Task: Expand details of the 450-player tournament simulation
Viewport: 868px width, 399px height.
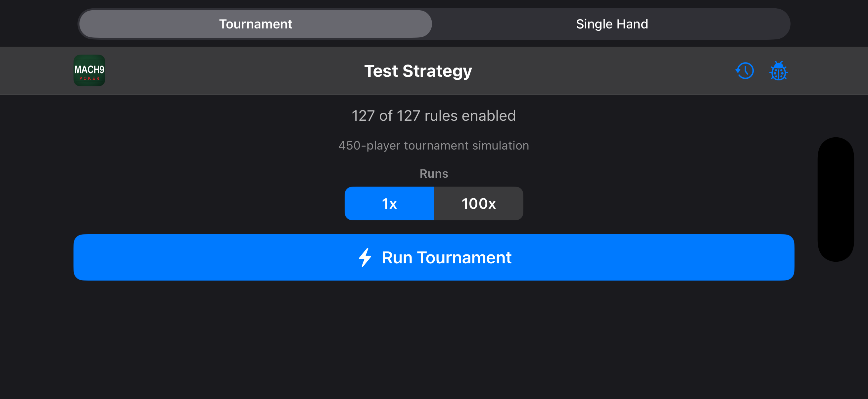Action: pos(434,146)
